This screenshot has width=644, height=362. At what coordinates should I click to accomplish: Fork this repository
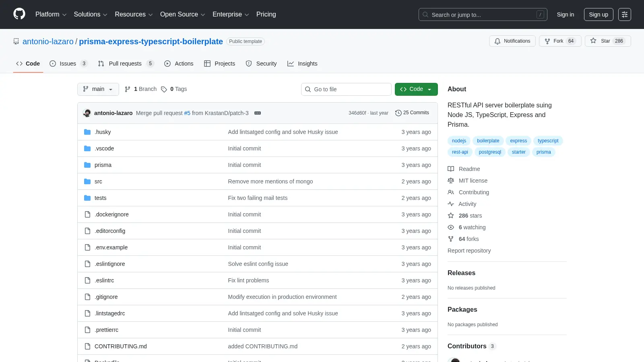tap(560, 41)
